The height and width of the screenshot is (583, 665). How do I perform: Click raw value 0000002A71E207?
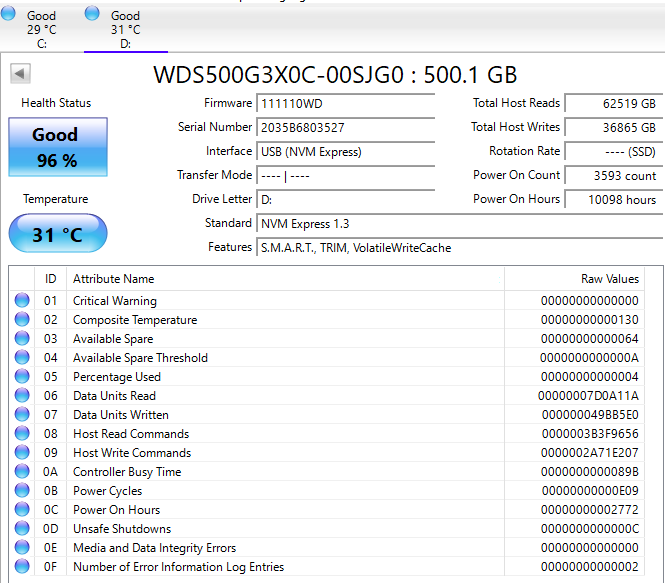pyautogui.click(x=590, y=453)
